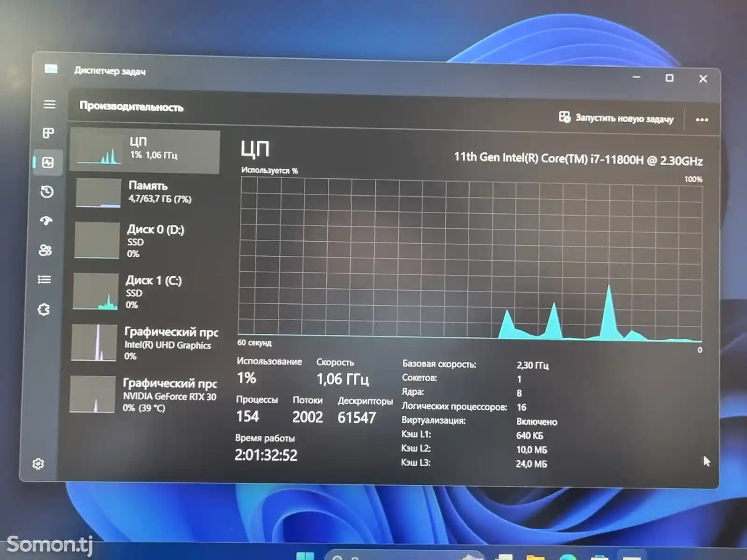Screen dimensions: 747x560
Task: Click the 60 секунд graph label
Action: tap(254, 343)
